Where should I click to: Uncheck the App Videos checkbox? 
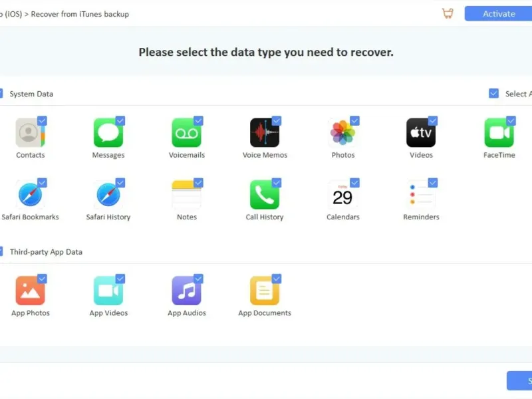pyautogui.click(x=120, y=279)
